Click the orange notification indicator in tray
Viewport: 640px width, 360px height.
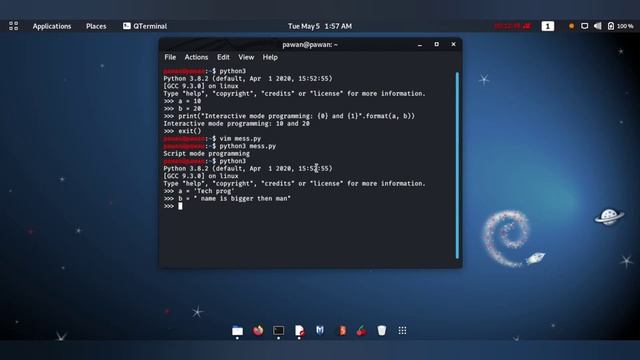(571, 26)
